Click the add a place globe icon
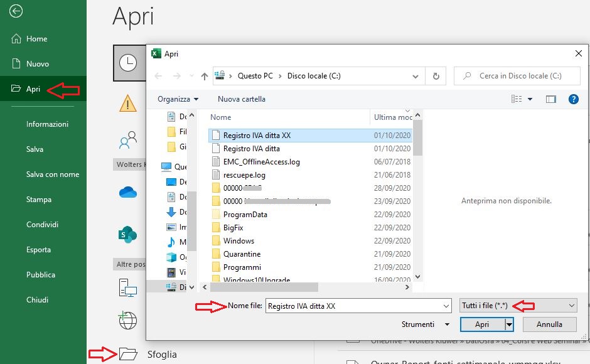This screenshot has width=590, height=364. point(128,321)
